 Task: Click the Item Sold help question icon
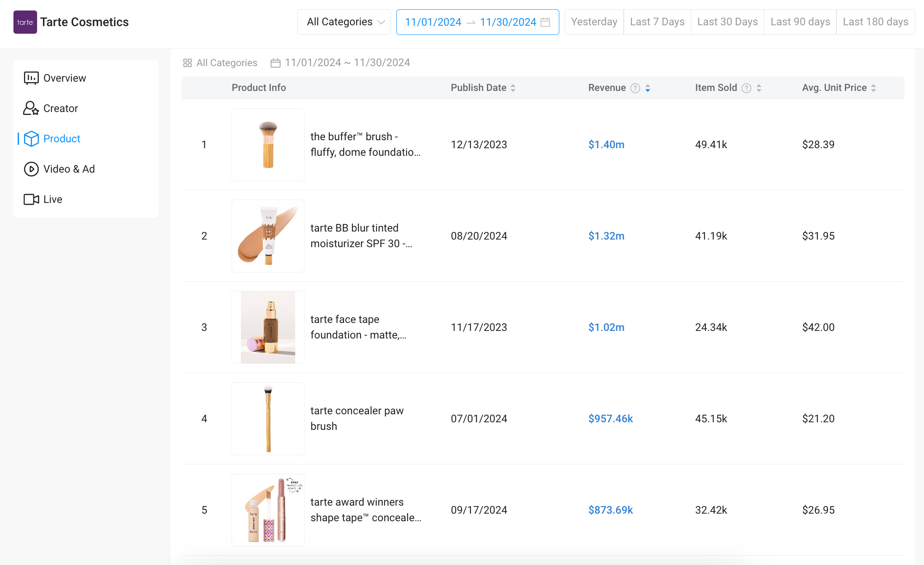(x=746, y=88)
